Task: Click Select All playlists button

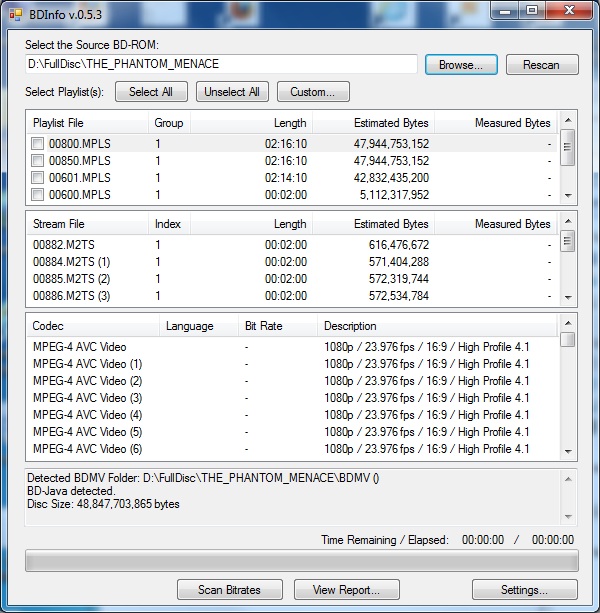Action: point(151,92)
